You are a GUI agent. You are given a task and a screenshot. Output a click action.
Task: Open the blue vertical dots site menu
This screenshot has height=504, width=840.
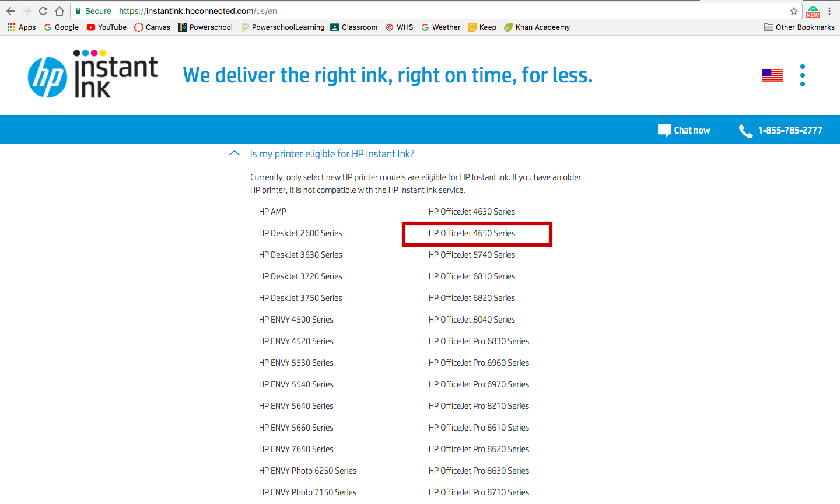[x=803, y=75]
